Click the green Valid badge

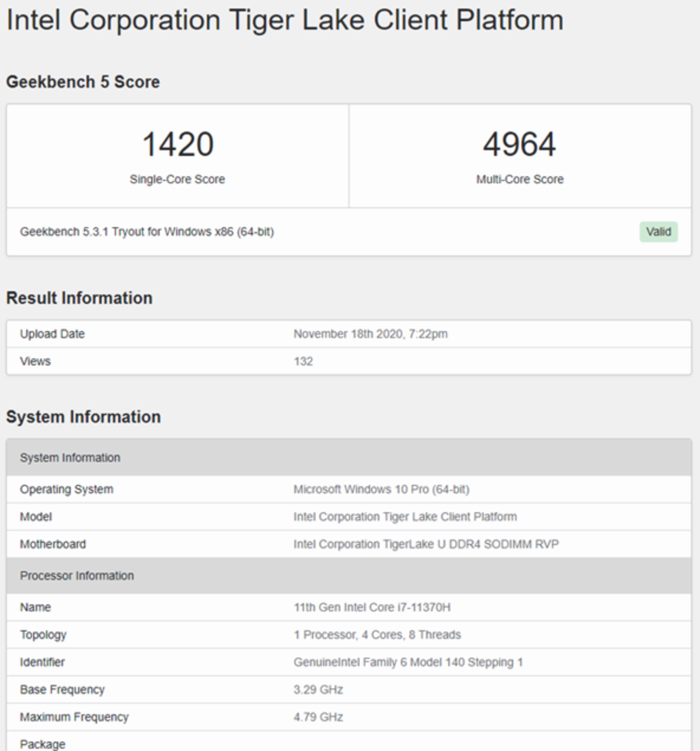pos(658,232)
